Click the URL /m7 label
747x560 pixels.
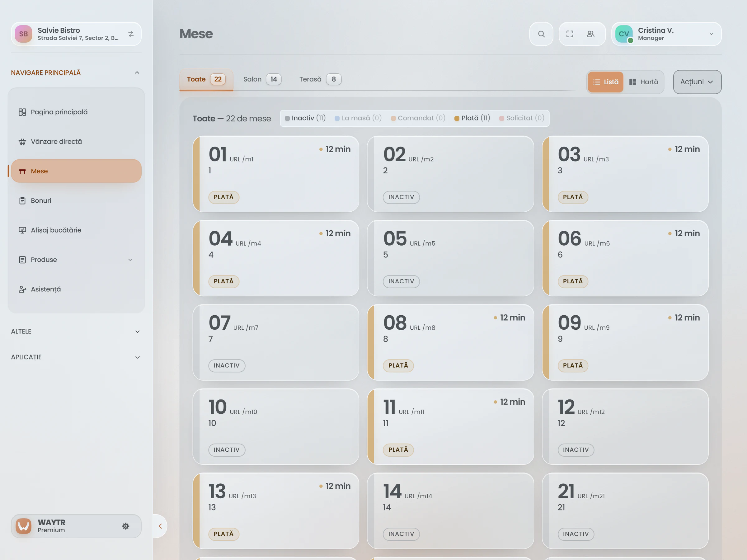pyautogui.click(x=246, y=327)
